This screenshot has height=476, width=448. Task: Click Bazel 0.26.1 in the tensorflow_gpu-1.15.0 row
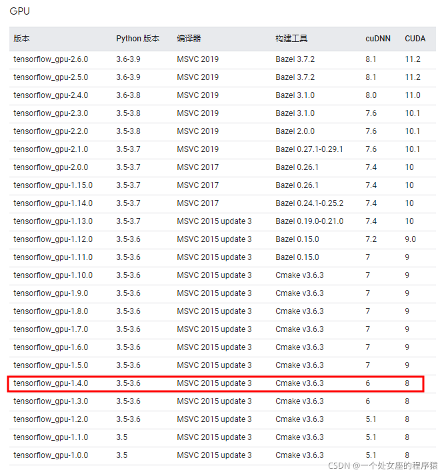click(x=297, y=185)
